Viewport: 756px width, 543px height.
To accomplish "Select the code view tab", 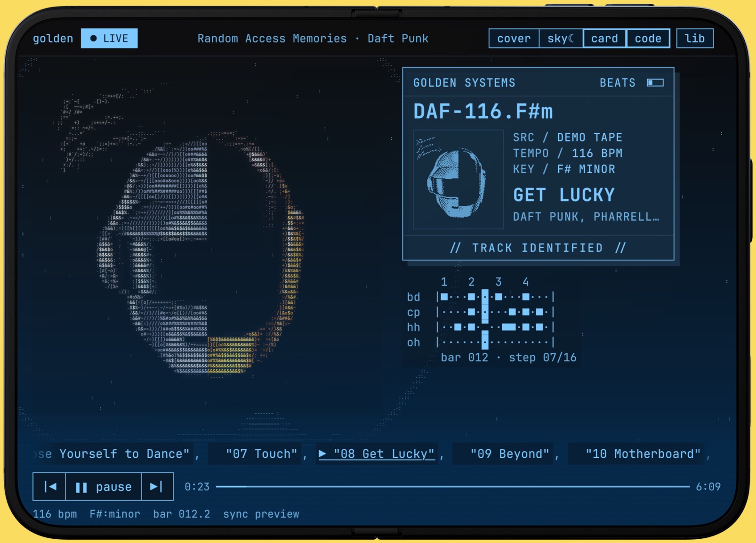I will (x=648, y=39).
